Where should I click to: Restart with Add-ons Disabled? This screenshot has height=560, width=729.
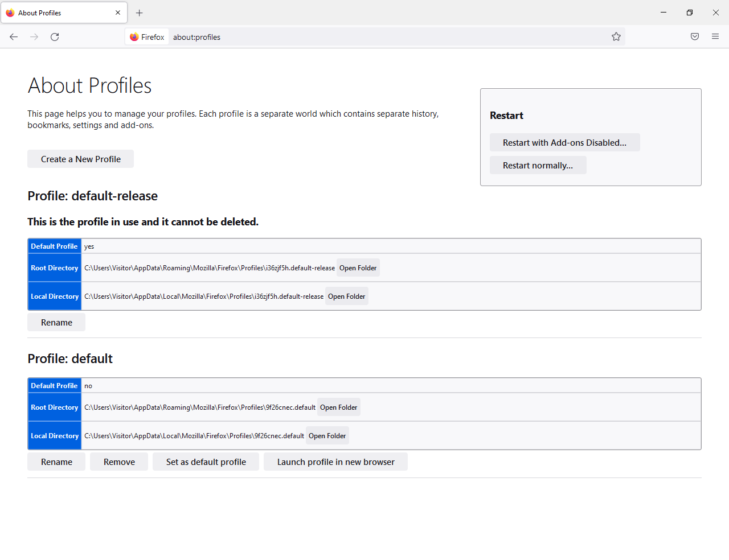(x=564, y=143)
